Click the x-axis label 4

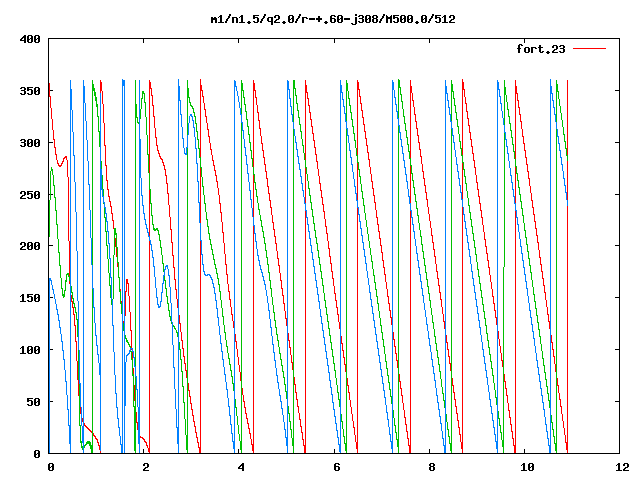(x=241, y=467)
